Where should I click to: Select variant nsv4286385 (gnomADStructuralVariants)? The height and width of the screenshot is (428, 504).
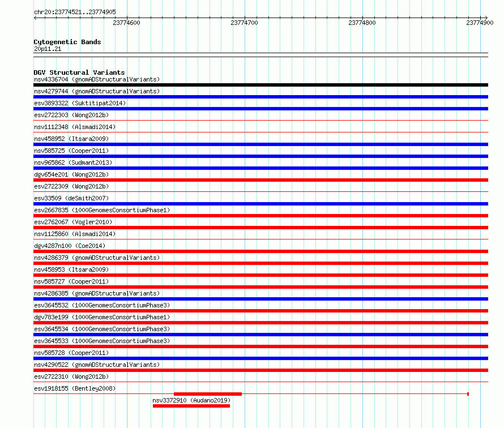97,293
